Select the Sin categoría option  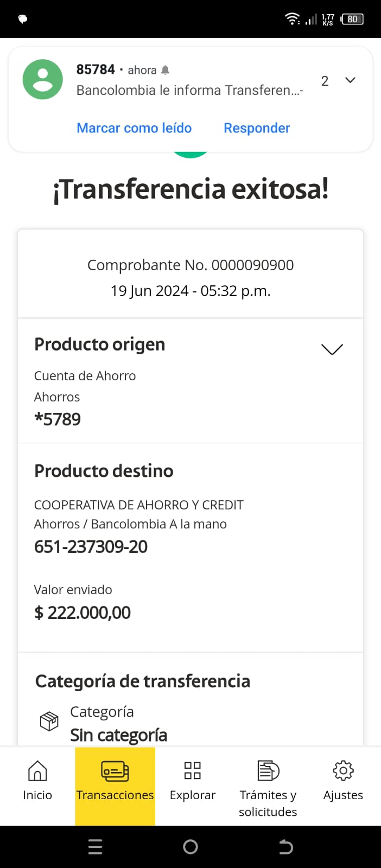(x=118, y=735)
